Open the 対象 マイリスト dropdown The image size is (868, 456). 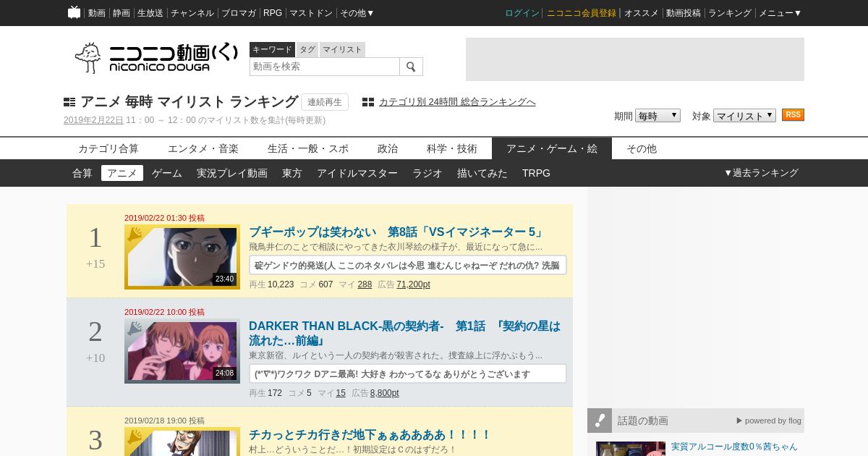pos(744,115)
